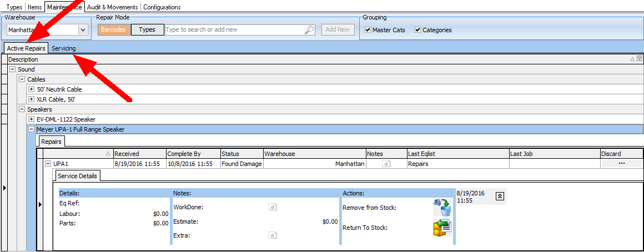Screen dimensions: 644x252
Task: Switch repair mode to Types
Action: [x=147, y=30]
